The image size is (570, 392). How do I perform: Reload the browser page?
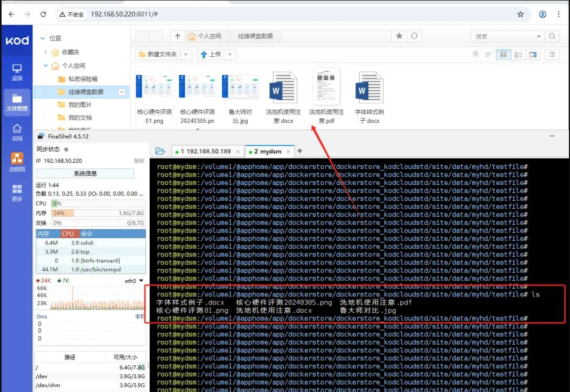tap(43, 14)
